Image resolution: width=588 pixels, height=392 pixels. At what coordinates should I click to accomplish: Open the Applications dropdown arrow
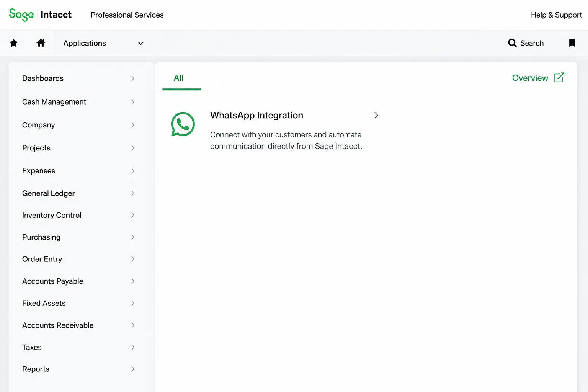coord(140,43)
